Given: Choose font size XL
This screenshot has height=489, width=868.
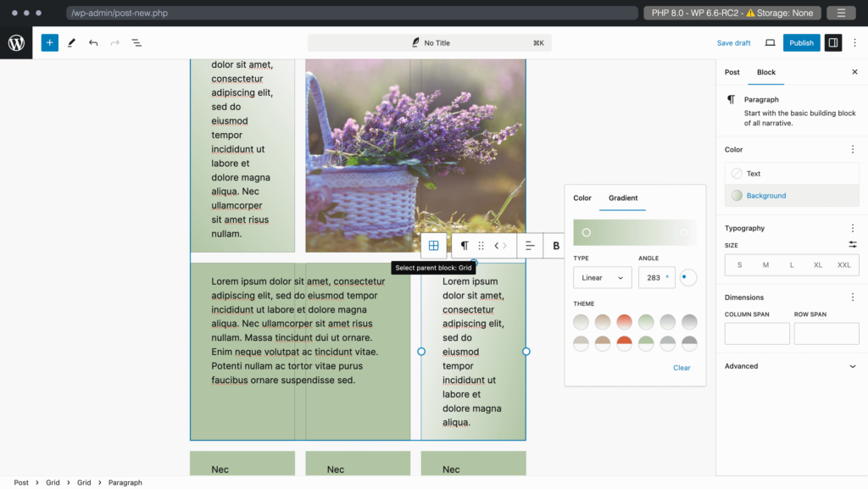Looking at the screenshot, I should 818,265.
